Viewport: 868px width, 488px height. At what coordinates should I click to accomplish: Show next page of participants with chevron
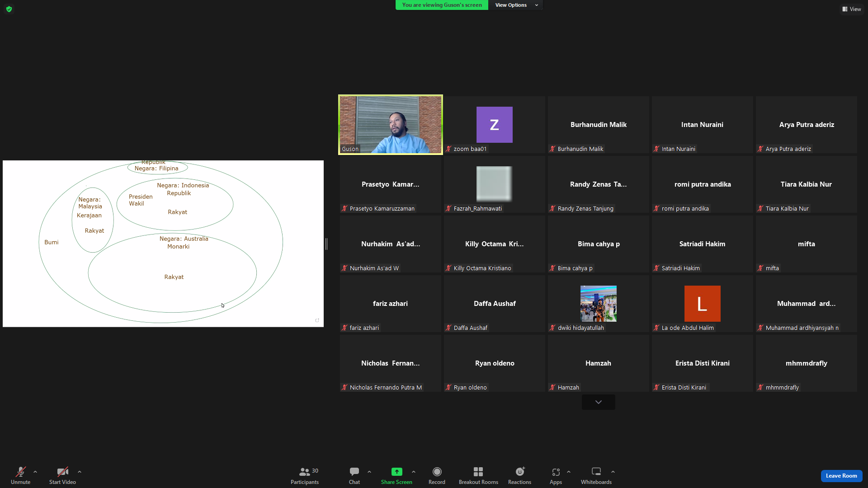[598, 402]
